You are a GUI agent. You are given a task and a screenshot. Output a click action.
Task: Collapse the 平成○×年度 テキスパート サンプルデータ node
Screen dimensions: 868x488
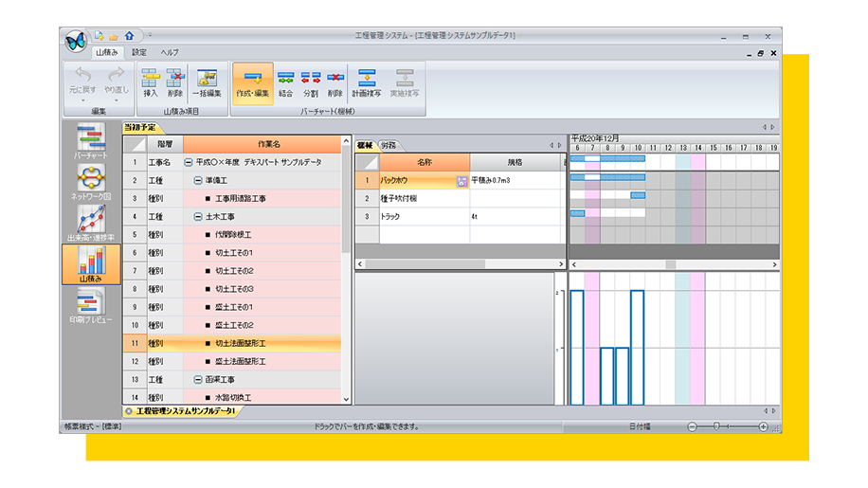(x=189, y=163)
